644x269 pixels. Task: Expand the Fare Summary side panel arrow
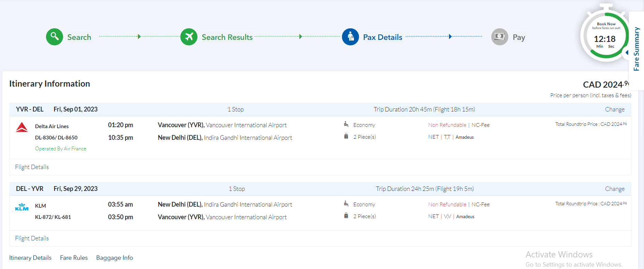pos(627,53)
